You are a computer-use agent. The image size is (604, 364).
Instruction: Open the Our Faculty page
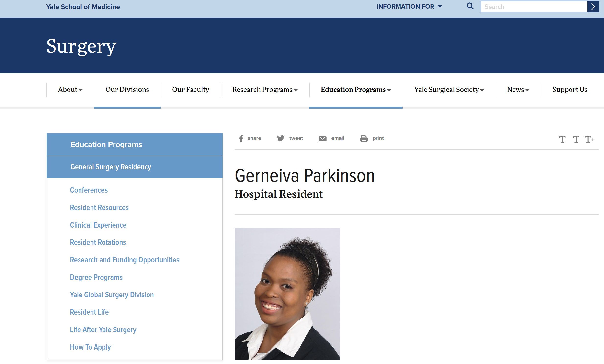point(191,90)
